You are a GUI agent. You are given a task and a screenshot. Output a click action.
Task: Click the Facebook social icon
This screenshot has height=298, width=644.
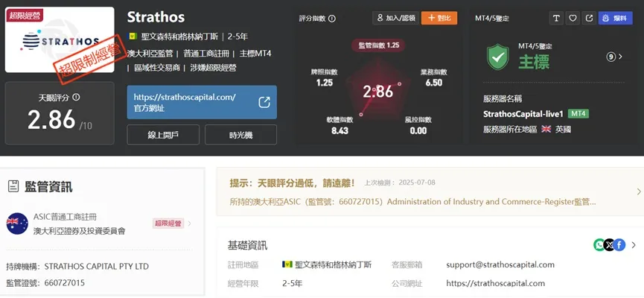pos(619,245)
